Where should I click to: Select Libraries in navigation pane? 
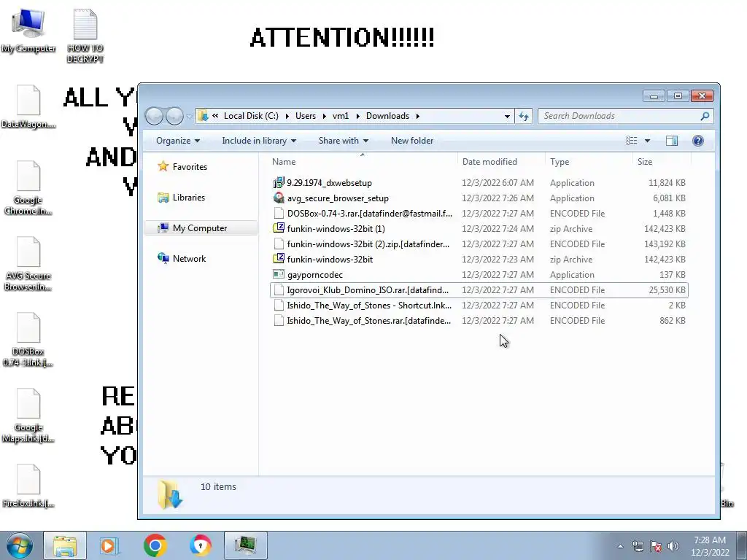coord(182,198)
